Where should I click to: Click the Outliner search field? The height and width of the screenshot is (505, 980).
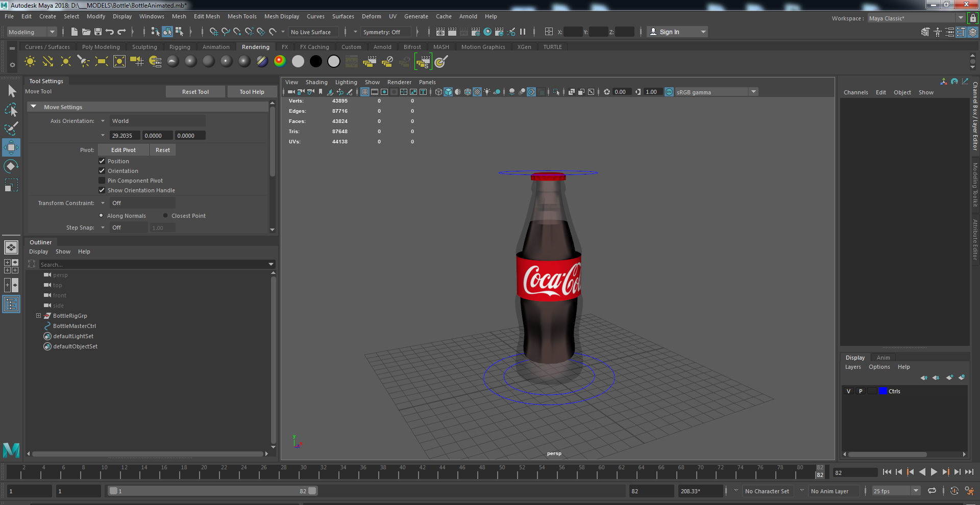(x=153, y=264)
